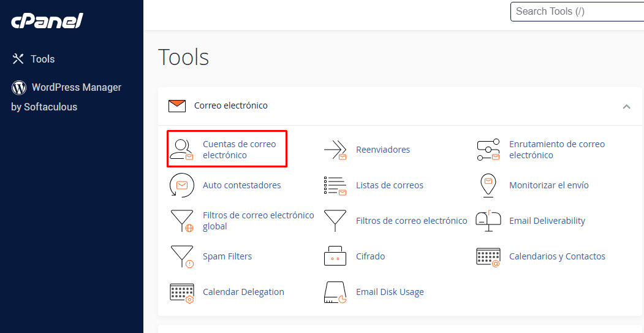Click the Calendar Delegation icon
Viewport: 644px width, 333px height.
coord(181,292)
